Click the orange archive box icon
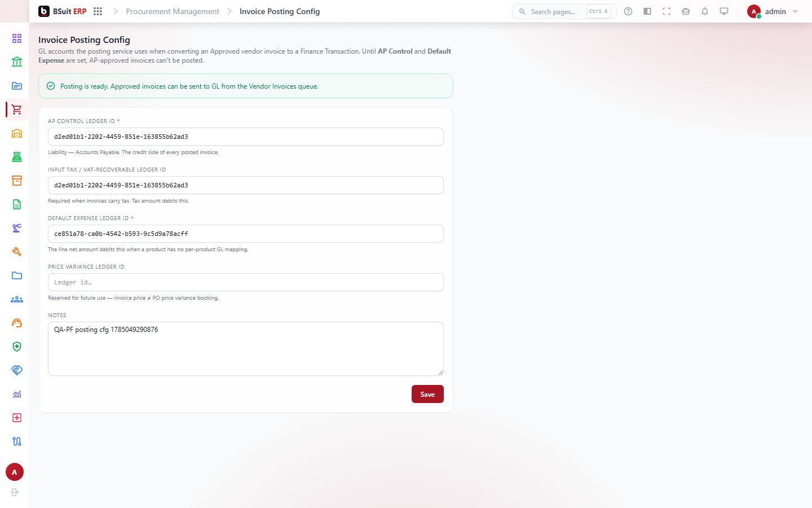The width and height of the screenshot is (812, 508). pyautogui.click(x=17, y=181)
